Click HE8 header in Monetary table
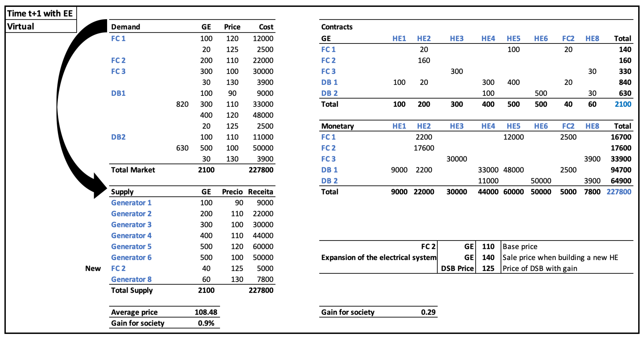Screen dimensions: 644x338 [592, 126]
